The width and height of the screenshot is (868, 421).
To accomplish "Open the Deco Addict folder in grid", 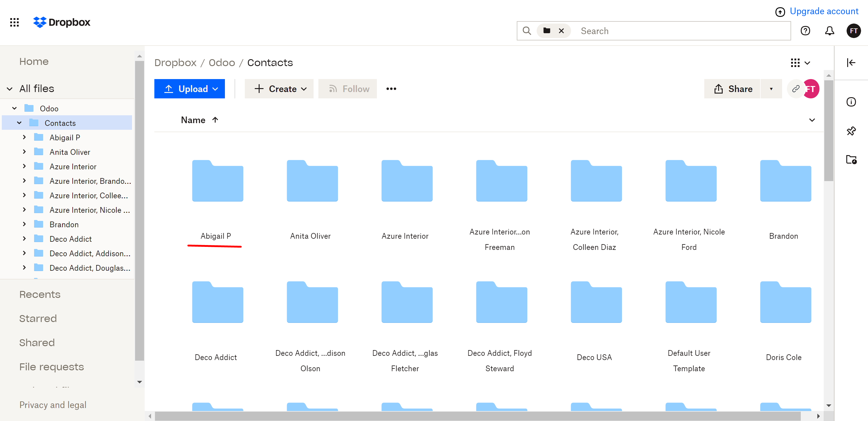I will pos(218,302).
